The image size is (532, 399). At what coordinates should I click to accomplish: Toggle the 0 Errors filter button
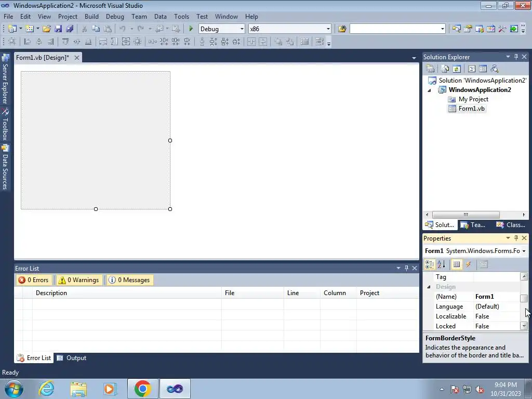pos(34,280)
